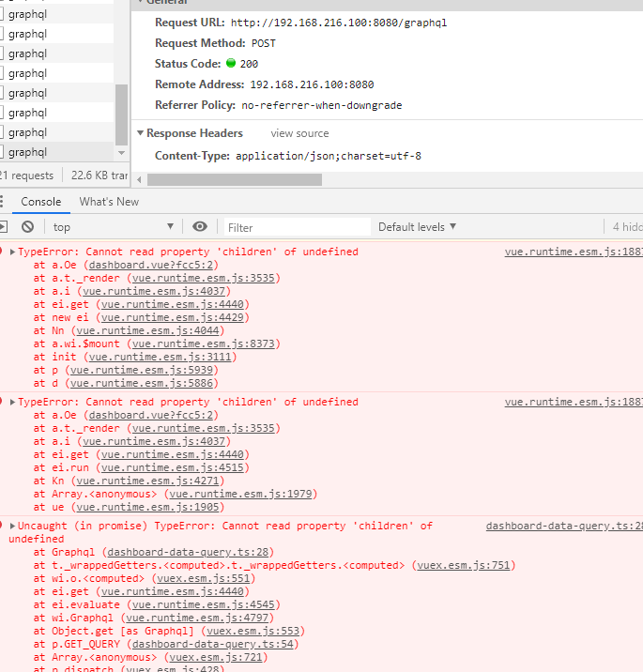
Task: Click the Request URL value
Action: click(339, 23)
